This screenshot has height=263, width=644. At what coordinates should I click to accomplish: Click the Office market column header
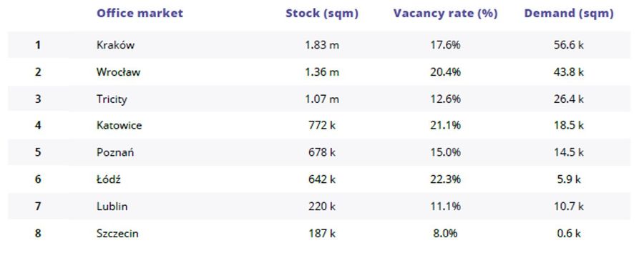point(140,13)
